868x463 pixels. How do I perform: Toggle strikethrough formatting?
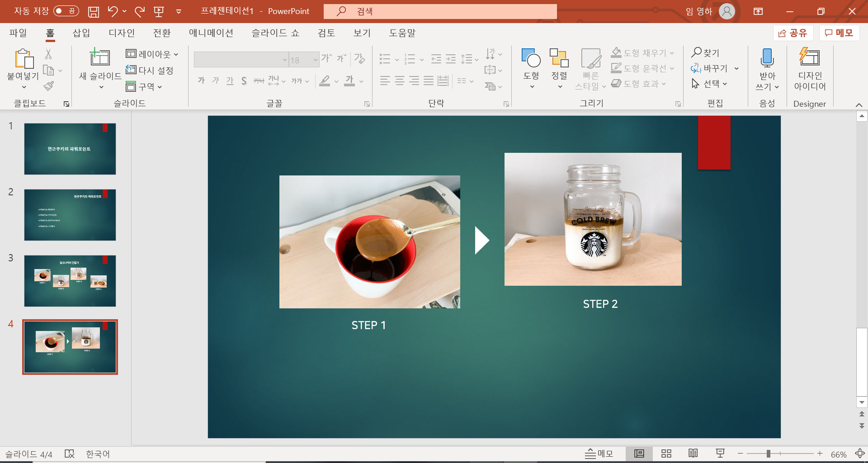(x=259, y=81)
